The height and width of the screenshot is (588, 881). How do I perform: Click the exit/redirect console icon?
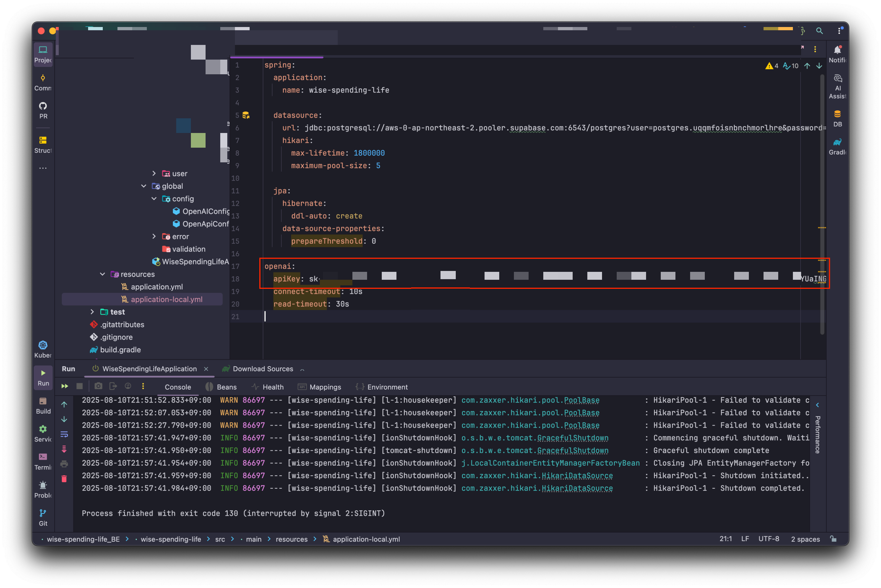coord(113,386)
